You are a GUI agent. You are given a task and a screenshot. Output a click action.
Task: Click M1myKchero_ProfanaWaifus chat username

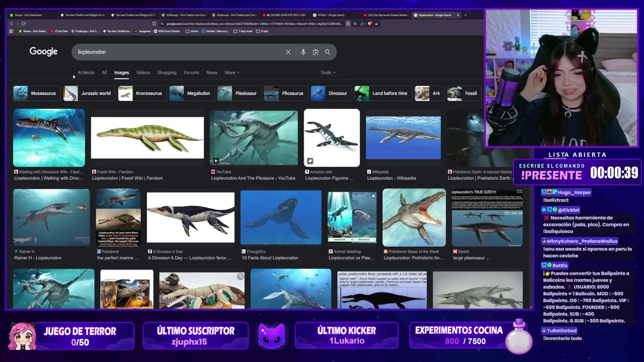coord(582,241)
